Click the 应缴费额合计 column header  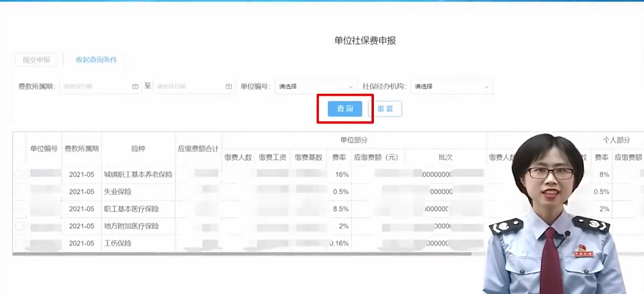pos(198,149)
